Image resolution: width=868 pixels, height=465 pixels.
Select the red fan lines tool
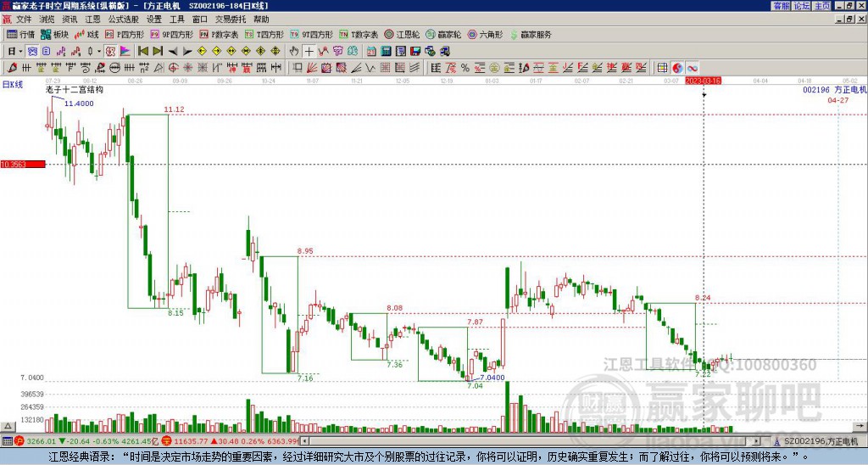pyautogui.click(x=312, y=68)
